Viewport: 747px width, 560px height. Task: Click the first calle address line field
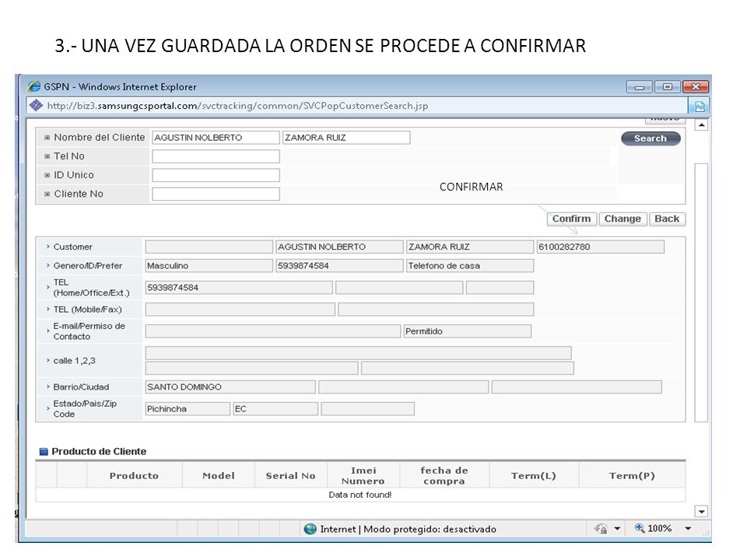[358, 353]
